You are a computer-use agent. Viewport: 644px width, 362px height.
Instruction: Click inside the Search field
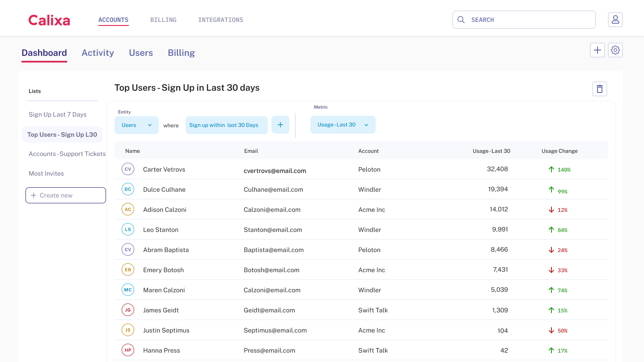pyautogui.click(x=528, y=20)
